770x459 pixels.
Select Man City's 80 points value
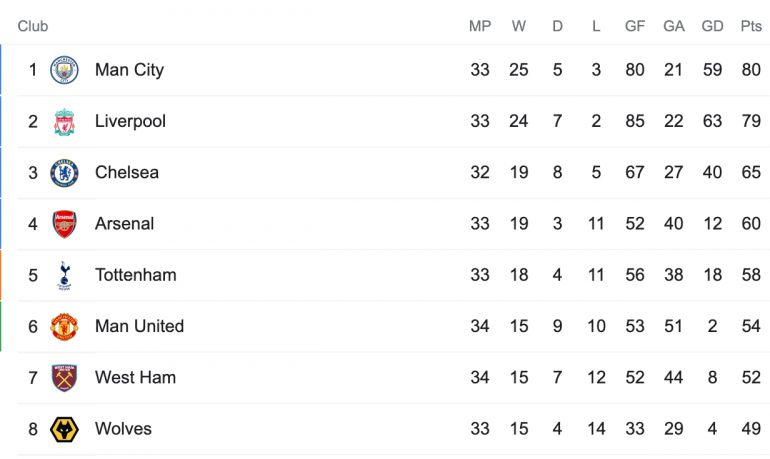(x=751, y=70)
